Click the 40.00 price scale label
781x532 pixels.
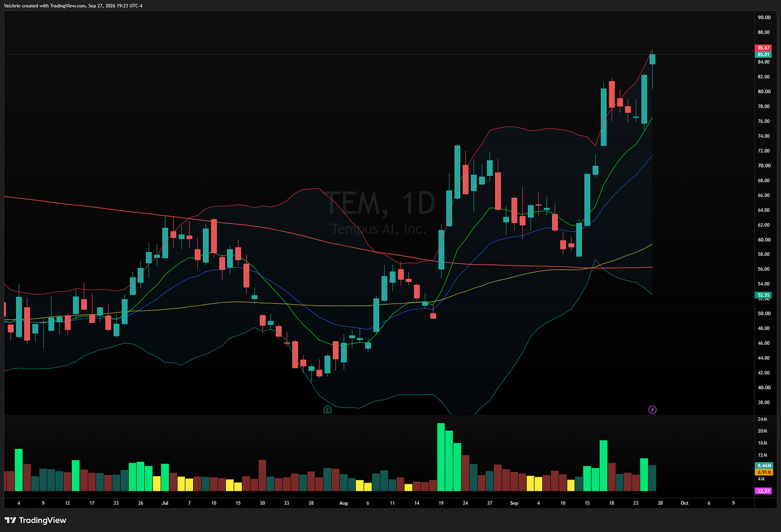pos(764,387)
